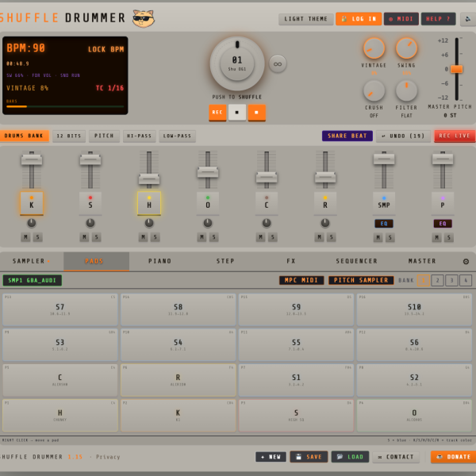
Task: Click the infinity loop button
Action: point(278,63)
